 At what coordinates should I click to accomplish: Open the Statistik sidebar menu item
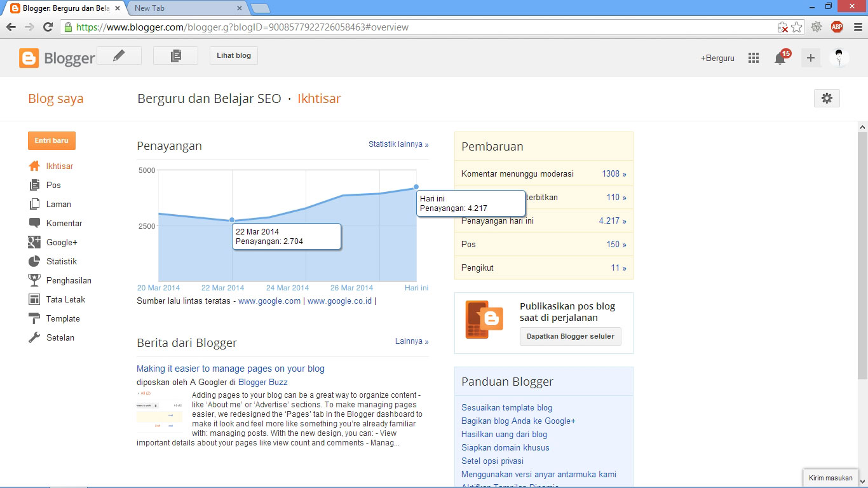pos(62,261)
